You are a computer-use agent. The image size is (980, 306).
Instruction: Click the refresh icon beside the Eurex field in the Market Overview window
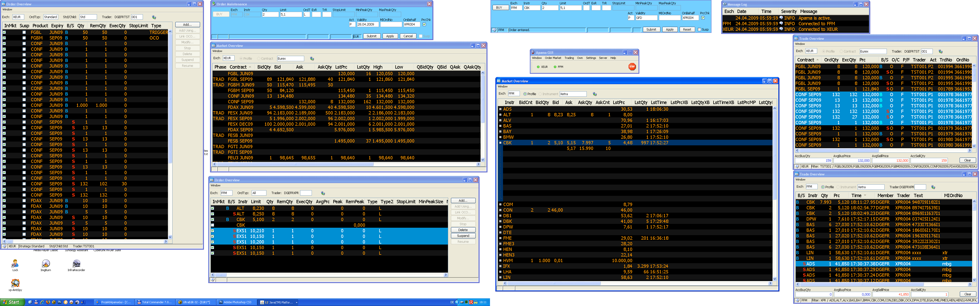pos(312,59)
